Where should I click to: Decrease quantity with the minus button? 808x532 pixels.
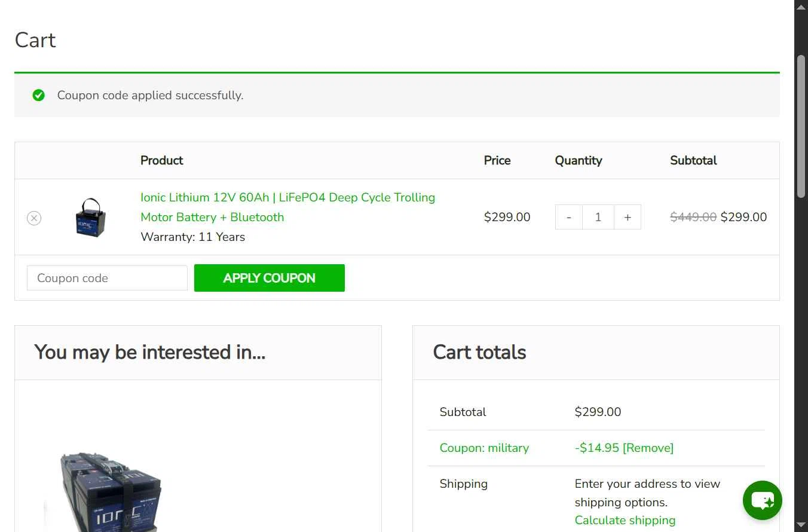[568, 217]
